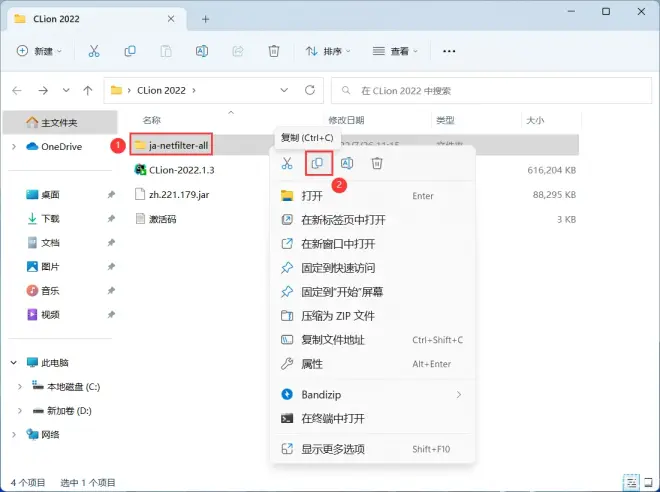The height and width of the screenshot is (492, 660).
Task: Switch to large icons view in status bar
Action: pos(649,482)
